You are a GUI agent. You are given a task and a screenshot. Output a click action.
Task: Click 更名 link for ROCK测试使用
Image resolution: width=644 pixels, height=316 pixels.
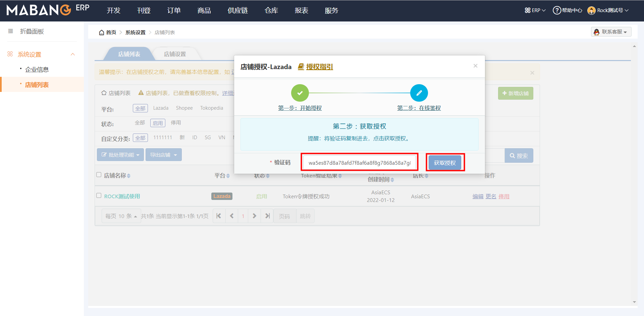[491, 197]
